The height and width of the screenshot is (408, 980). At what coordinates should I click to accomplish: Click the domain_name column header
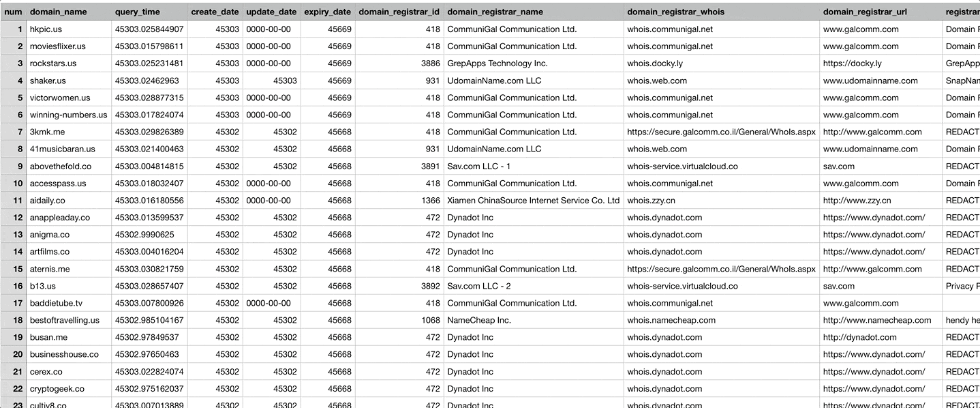[58, 12]
